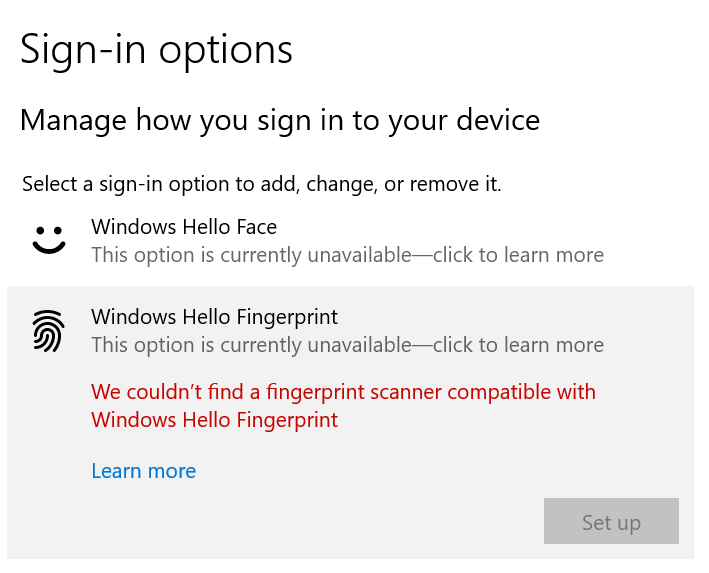
Task: Click "Manage how you sign in" subheading
Action: tap(280, 121)
